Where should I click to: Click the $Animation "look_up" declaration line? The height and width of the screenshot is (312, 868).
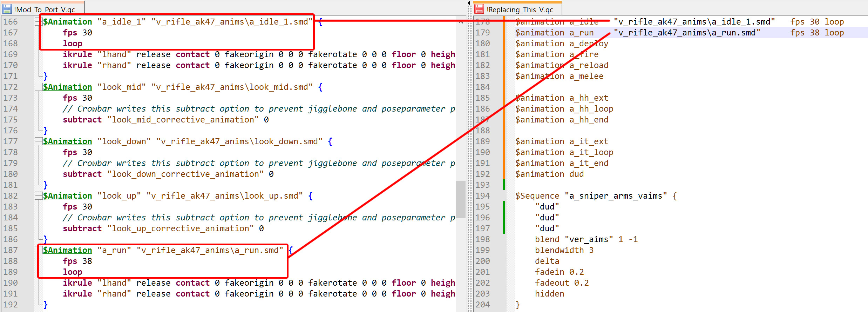pyautogui.click(x=178, y=196)
